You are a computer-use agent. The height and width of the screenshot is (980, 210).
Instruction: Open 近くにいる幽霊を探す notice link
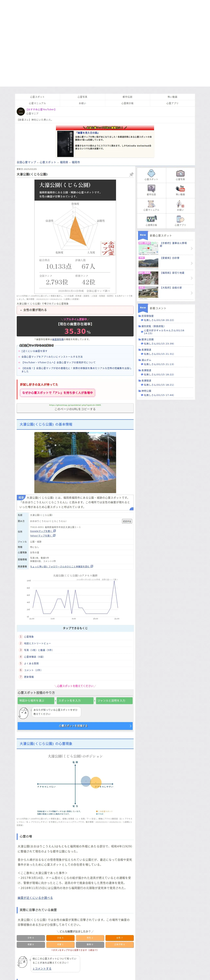tap(34, 351)
